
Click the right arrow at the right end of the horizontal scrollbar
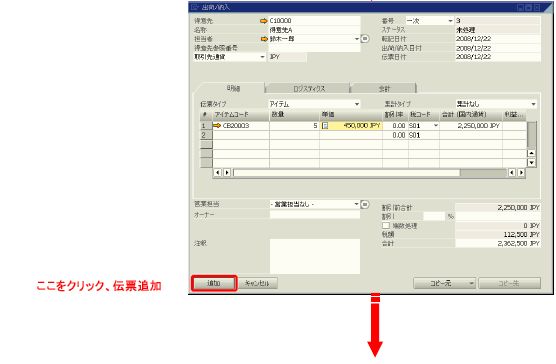tap(521, 173)
